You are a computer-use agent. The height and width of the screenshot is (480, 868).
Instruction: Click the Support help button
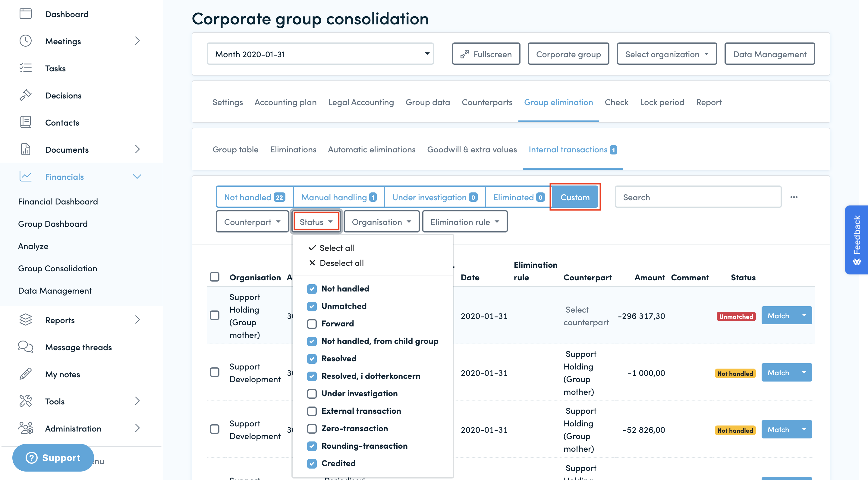tap(53, 457)
